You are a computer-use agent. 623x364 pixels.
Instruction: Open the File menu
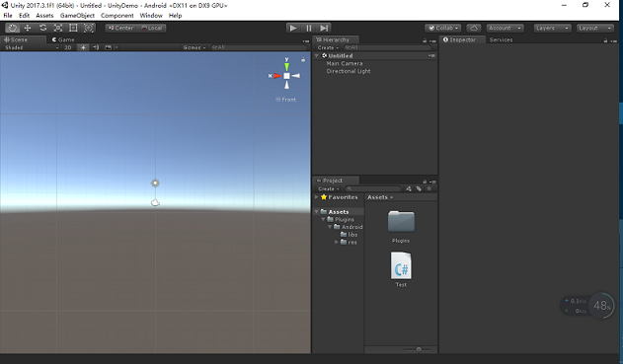(x=8, y=16)
